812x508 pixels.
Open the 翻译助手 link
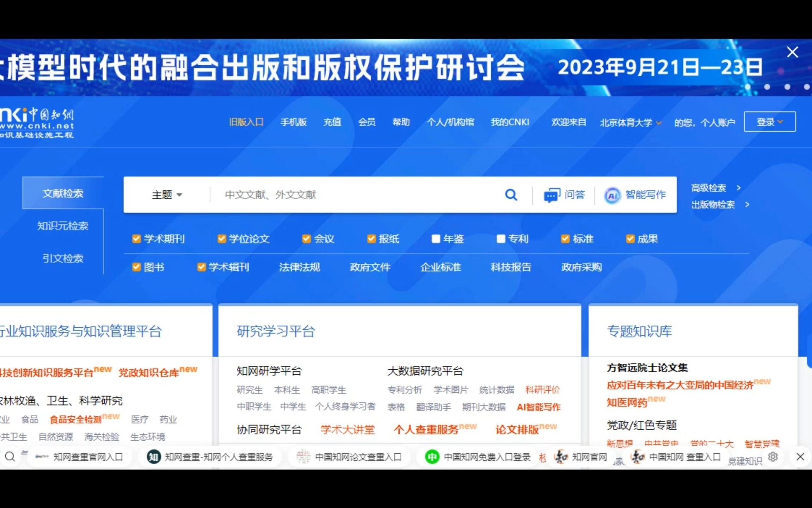point(433,407)
